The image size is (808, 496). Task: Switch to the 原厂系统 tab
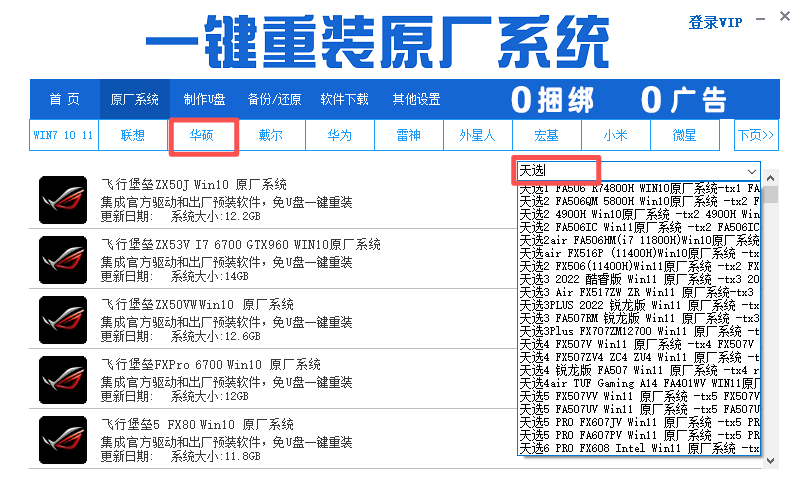click(x=134, y=99)
